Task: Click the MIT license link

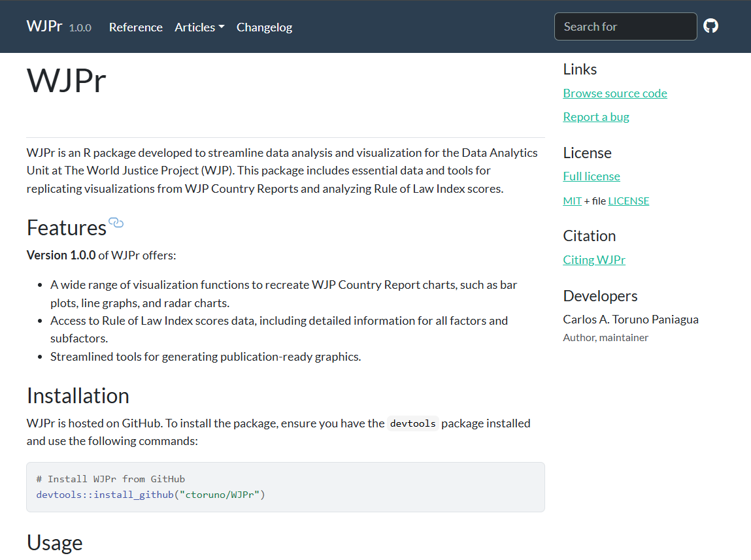Action: point(572,201)
